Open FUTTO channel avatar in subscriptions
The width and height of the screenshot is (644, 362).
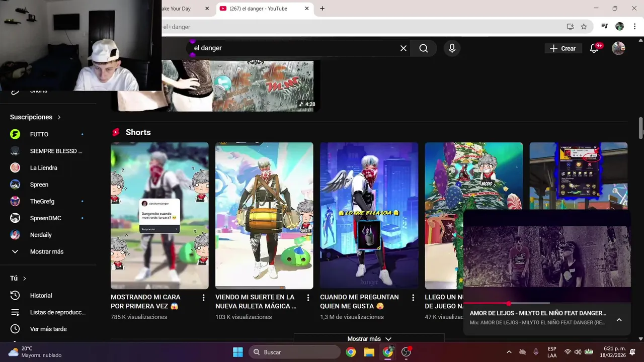pos(15,134)
